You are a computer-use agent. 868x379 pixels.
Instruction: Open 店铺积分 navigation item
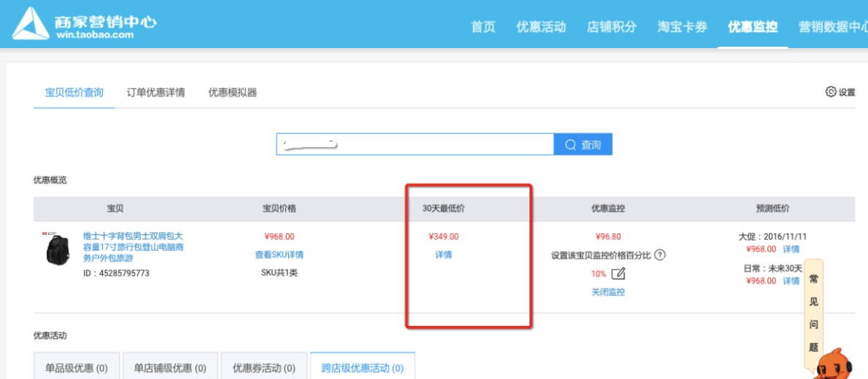click(612, 27)
